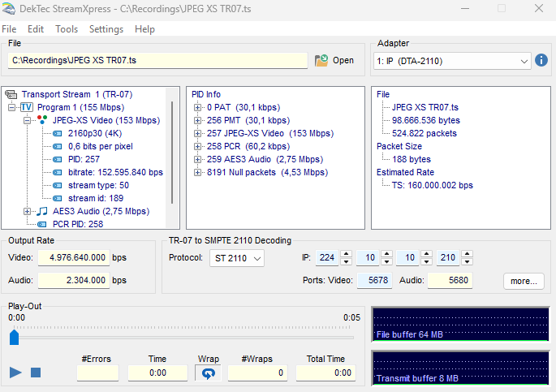Open the Tools menu
The height and width of the screenshot is (392, 556).
[x=67, y=29]
